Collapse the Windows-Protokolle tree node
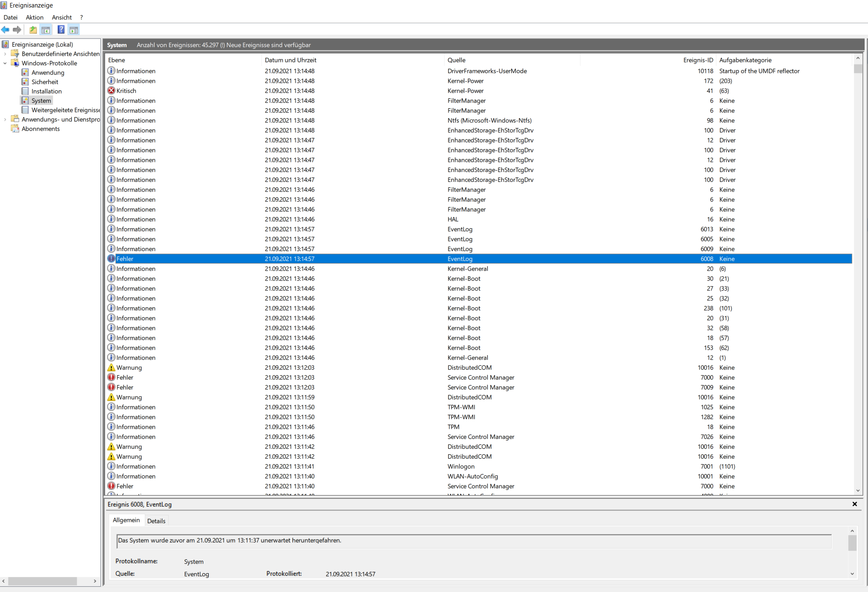 5,63
